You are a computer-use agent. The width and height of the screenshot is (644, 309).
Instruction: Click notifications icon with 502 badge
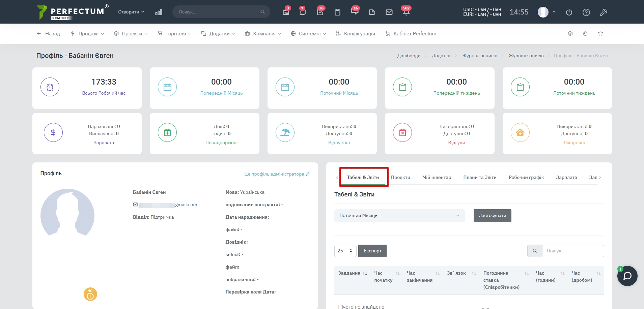(406, 12)
